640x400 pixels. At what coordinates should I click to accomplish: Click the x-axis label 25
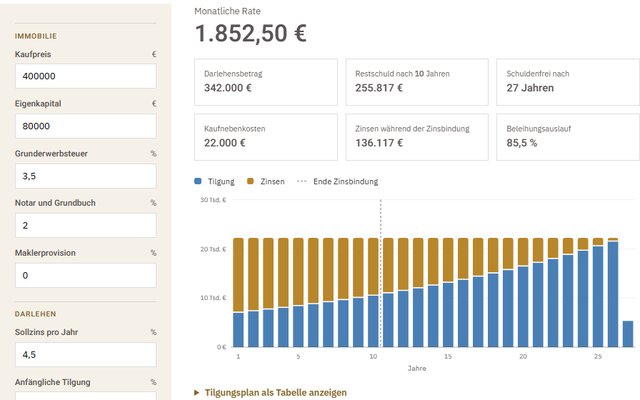coord(598,356)
